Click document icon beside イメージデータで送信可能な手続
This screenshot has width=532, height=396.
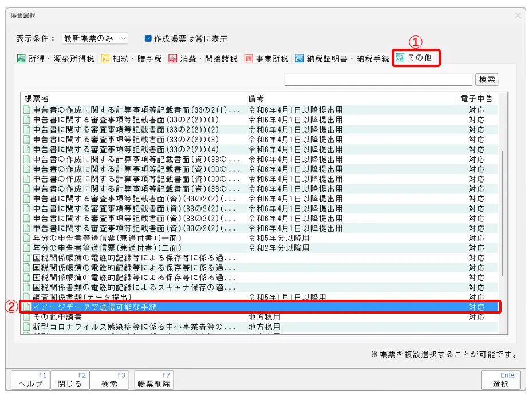(x=26, y=307)
